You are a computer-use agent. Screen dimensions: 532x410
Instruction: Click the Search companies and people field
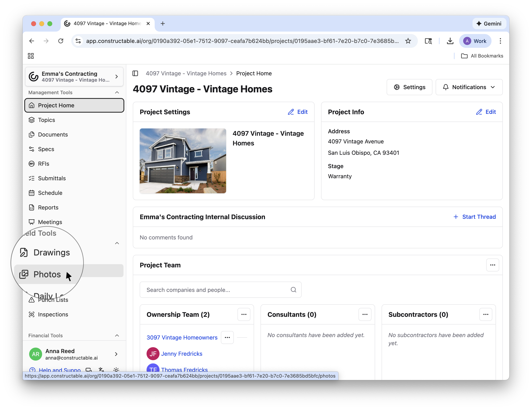pos(220,290)
